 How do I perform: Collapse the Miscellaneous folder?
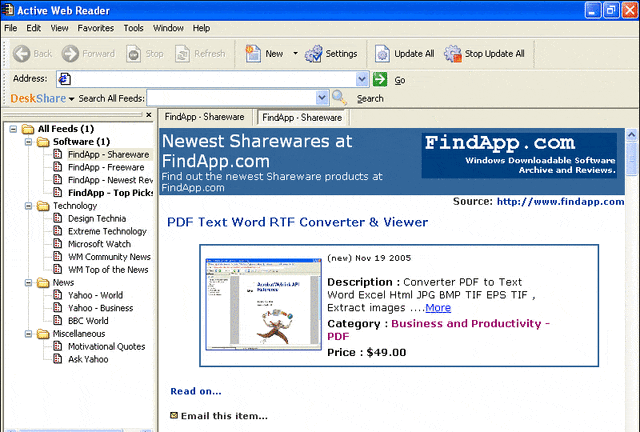(x=14, y=334)
